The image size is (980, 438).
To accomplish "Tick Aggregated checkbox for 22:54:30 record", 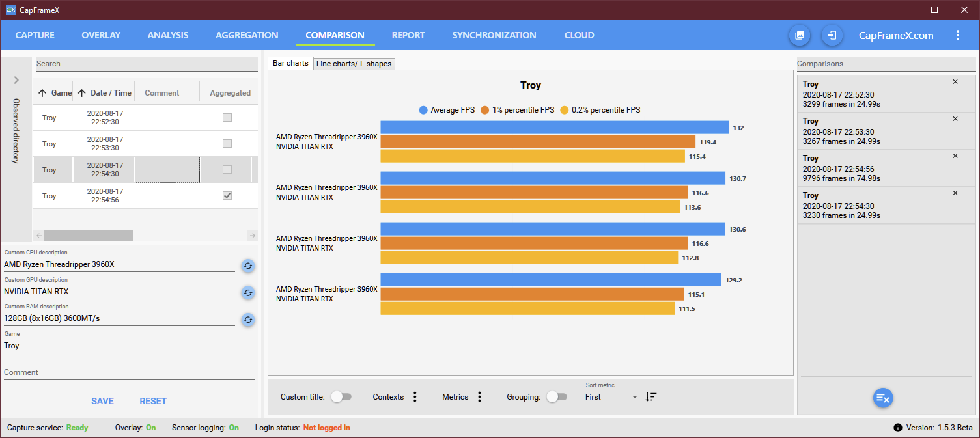I will 227,170.
